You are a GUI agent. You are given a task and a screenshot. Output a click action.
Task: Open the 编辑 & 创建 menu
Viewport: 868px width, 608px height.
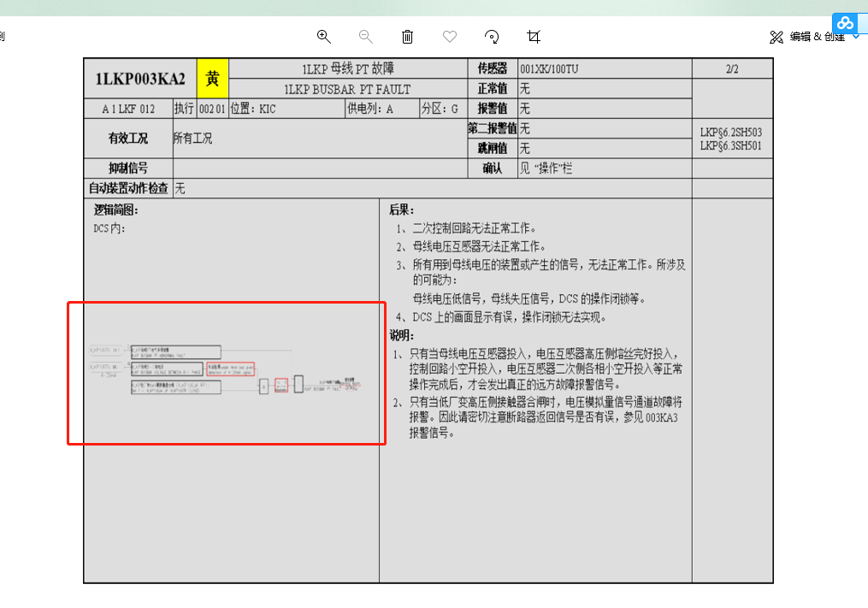817,37
